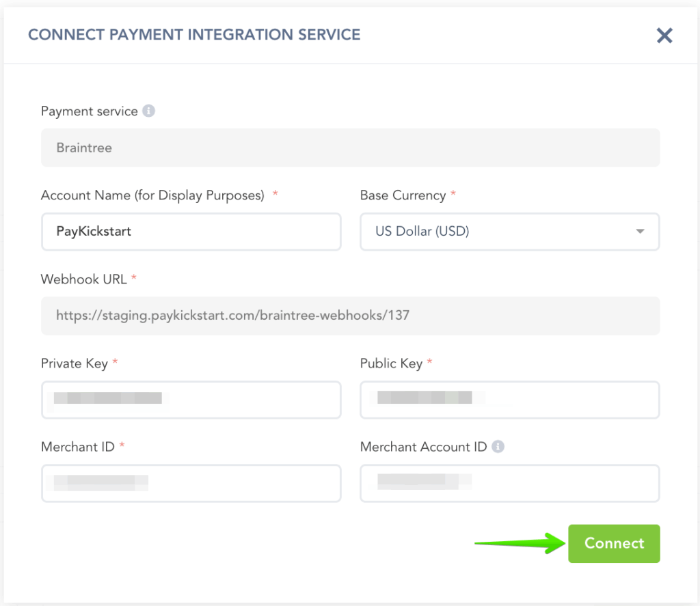Click the Account Name (for Display Purposes) label
Viewport: 700px width, 606px height.
pyautogui.click(x=152, y=195)
